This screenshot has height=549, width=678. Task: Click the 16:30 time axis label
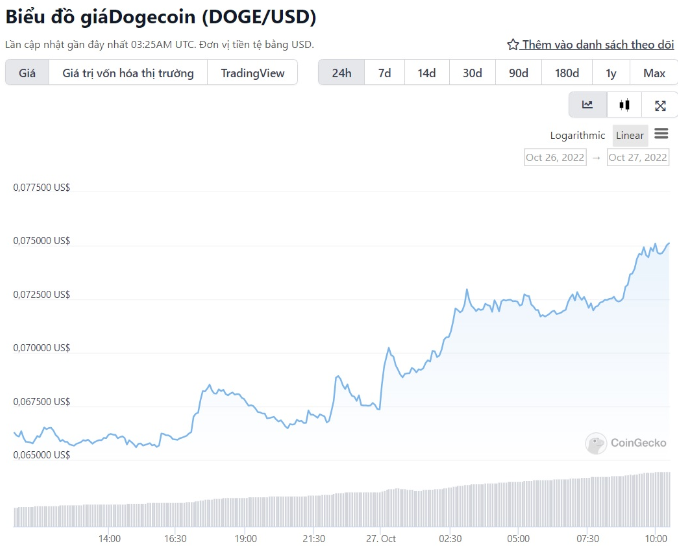pos(175,539)
